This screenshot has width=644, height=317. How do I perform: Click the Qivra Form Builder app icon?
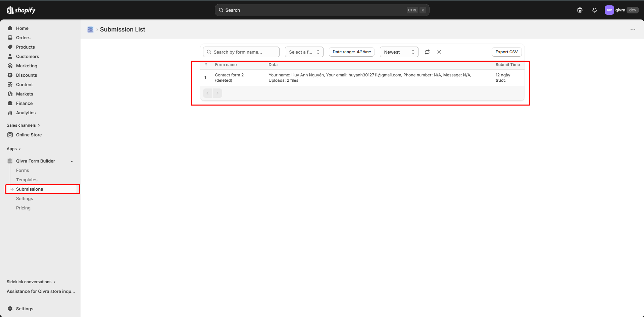pos(10,161)
